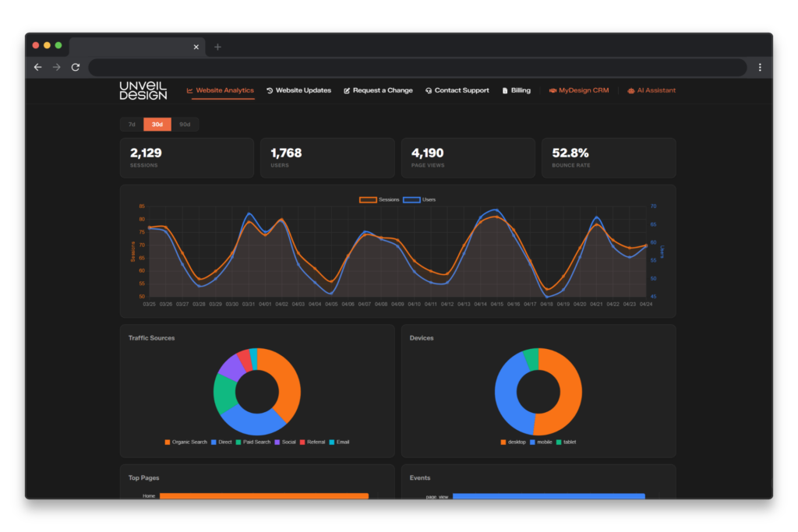Open the MyDesign CRM link
The width and height of the screenshot is (798, 532).
[578, 90]
